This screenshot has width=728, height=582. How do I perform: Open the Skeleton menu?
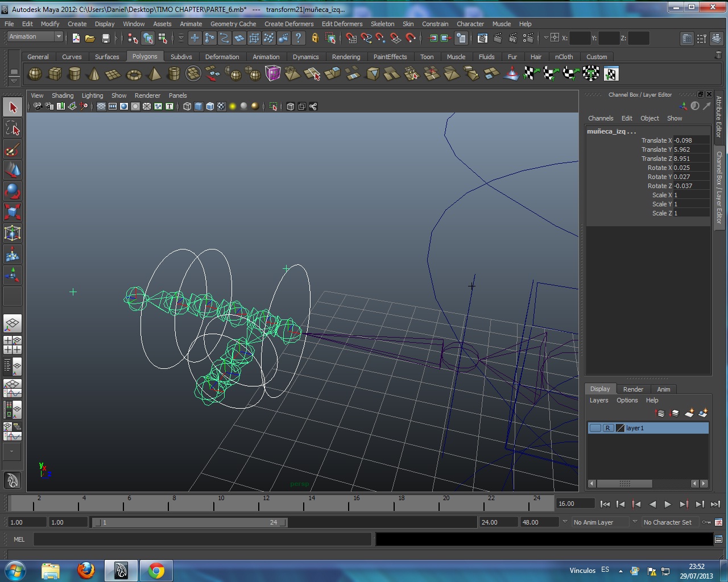coord(382,24)
